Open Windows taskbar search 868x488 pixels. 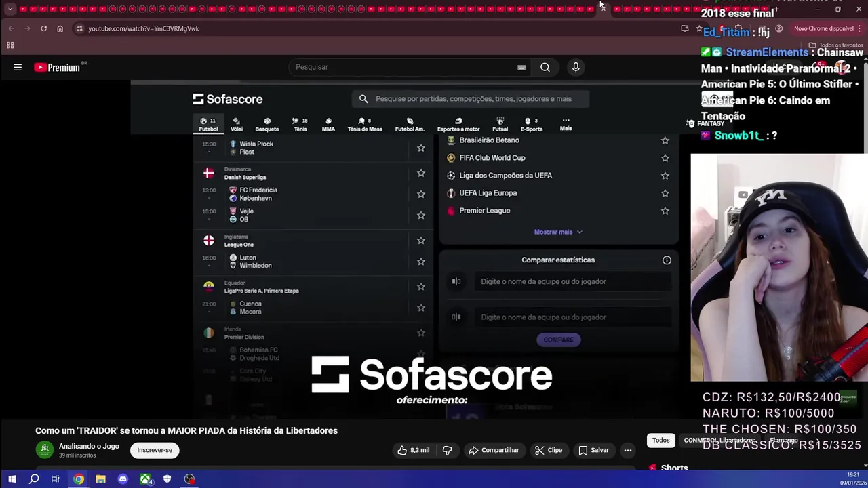tap(34, 479)
